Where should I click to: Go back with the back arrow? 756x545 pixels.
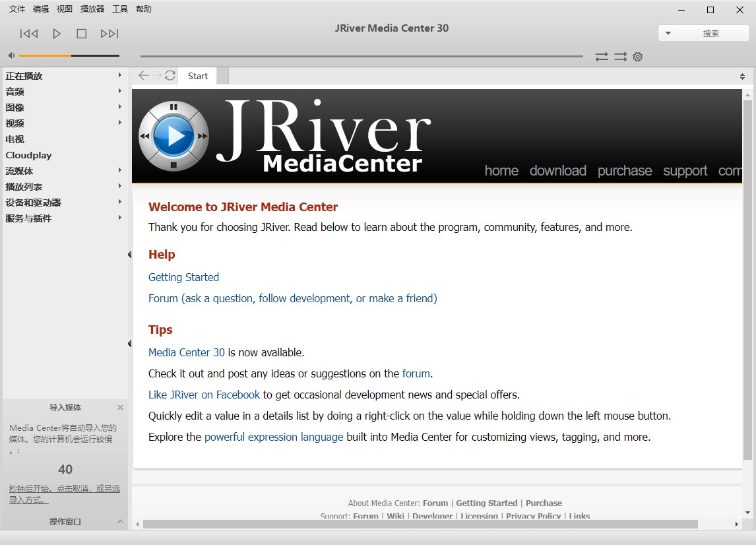coord(143,76)
